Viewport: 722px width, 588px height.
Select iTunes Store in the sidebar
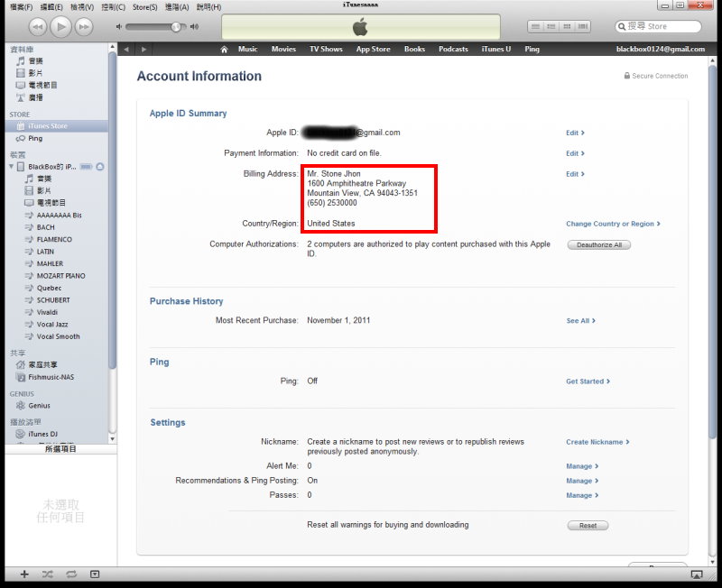tap(57, 125)
